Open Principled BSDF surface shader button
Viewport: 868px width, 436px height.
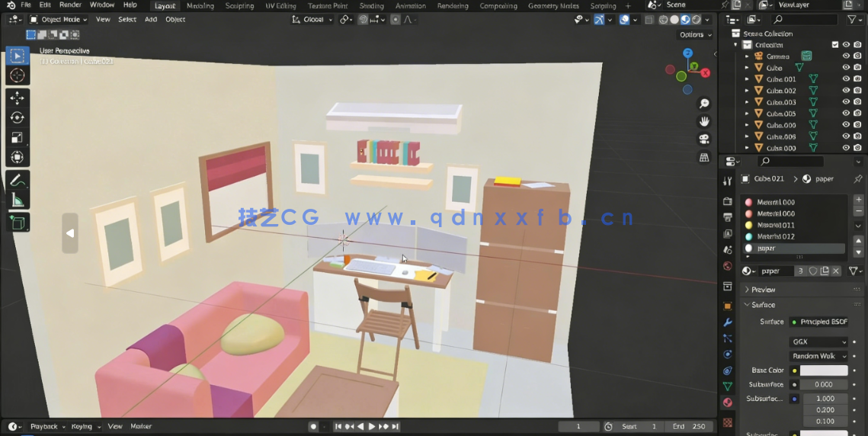818,322
